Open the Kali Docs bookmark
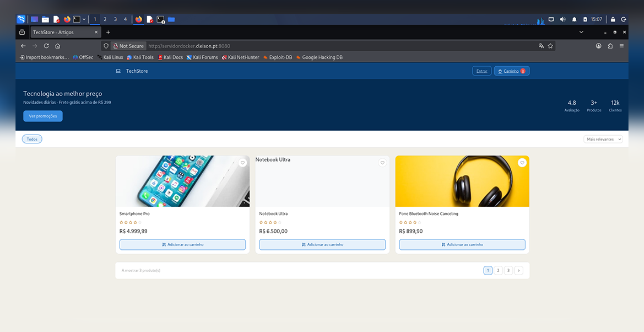 point(170,57)
